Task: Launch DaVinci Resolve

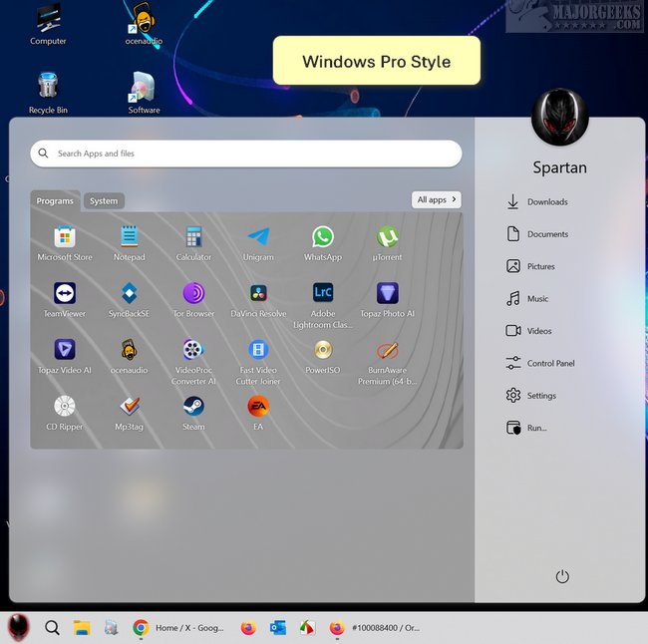Action: click(x=258, y=300)
